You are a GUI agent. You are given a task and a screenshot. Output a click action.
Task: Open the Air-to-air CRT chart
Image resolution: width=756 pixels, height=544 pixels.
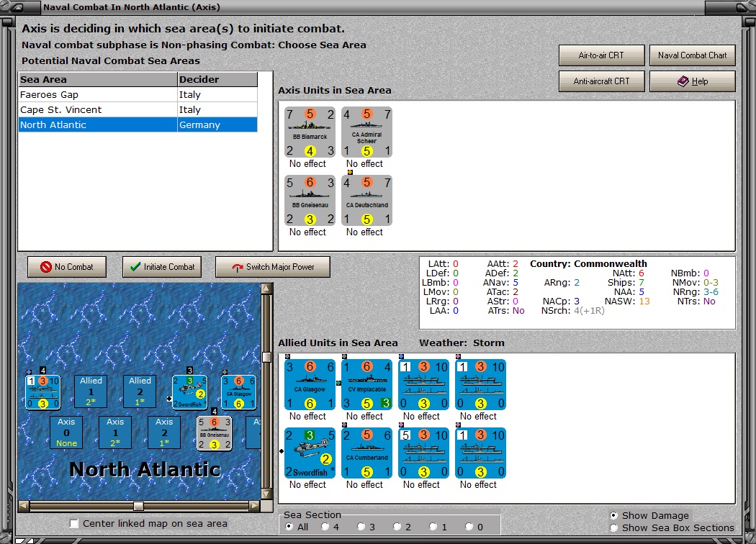click(602, 55)
